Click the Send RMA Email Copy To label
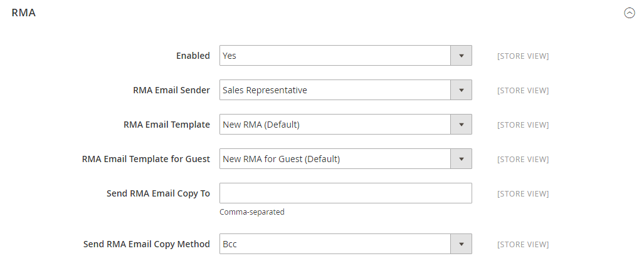The image size is (644, 261). (158, 193)
